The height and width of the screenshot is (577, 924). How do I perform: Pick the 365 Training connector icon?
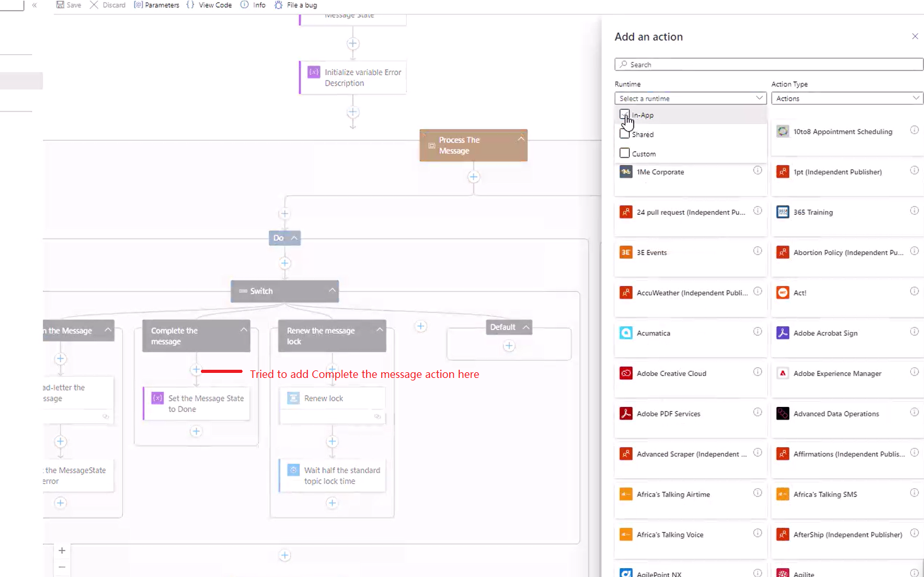pyautogui.click(x=782, y=212)
